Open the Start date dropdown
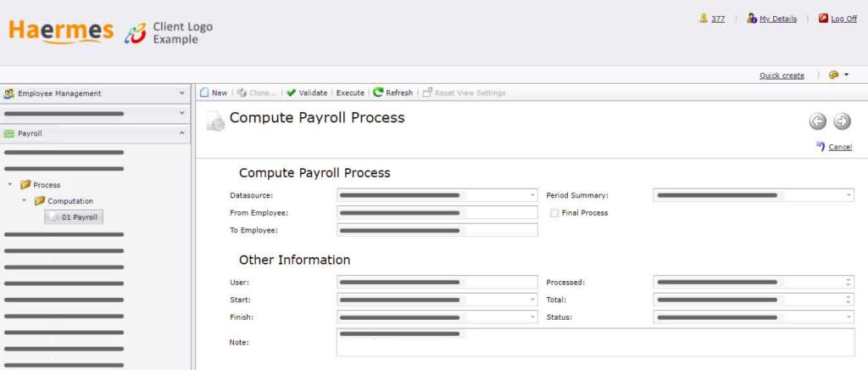Image resolution: width=868 pixels, height=370 pixels. pos(532,300)
